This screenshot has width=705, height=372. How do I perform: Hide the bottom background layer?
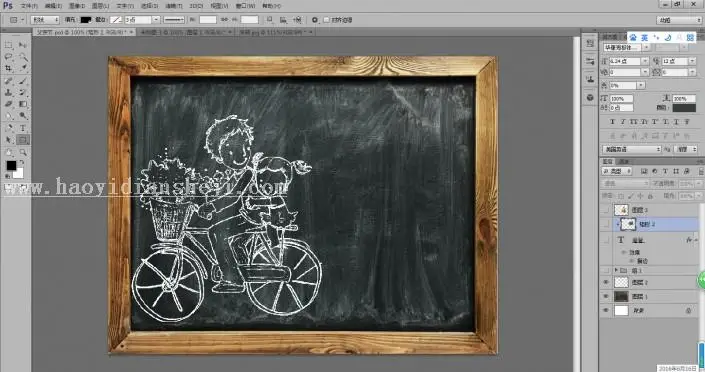606,310
